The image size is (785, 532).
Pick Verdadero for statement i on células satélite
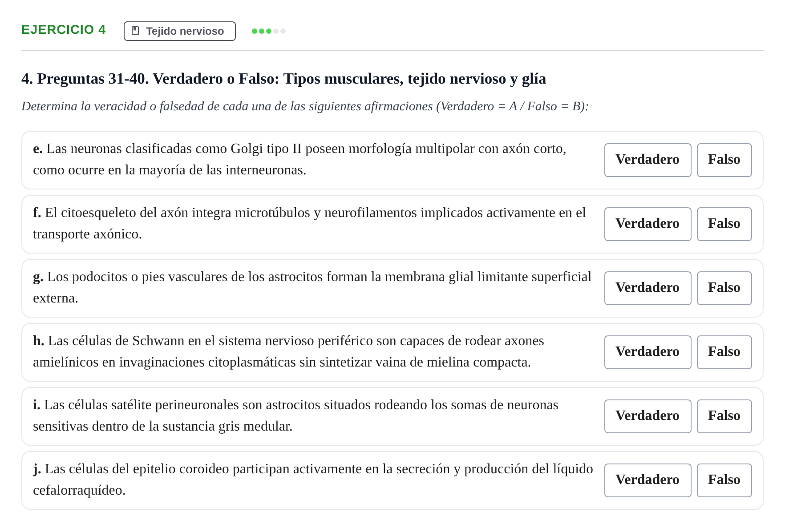[x=647, y=416]
